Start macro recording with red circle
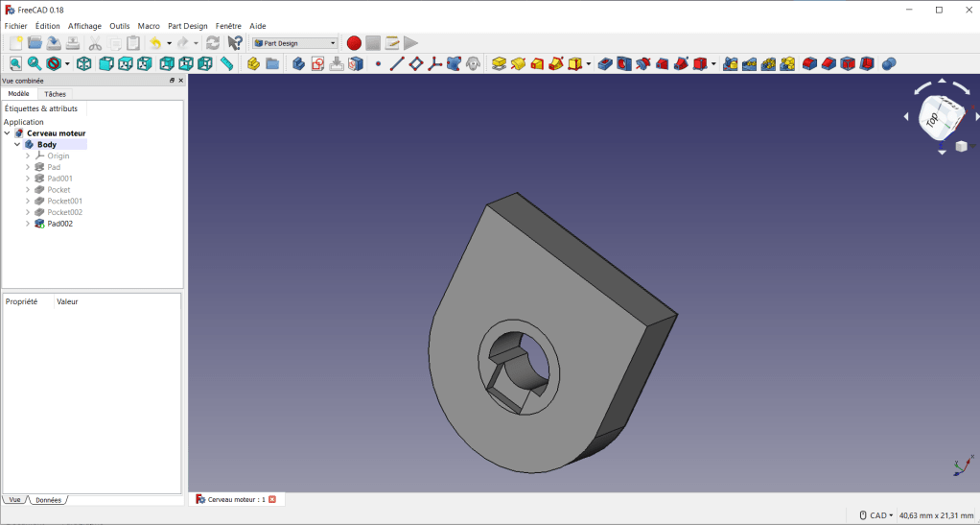The image size is (980, 525). click(x=354, y=43)
